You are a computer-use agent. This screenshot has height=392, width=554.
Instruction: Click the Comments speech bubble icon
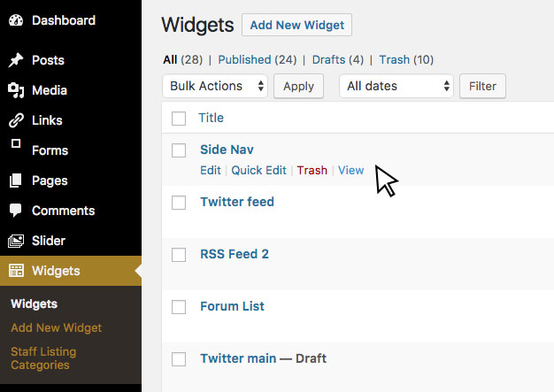coord(16,211)
